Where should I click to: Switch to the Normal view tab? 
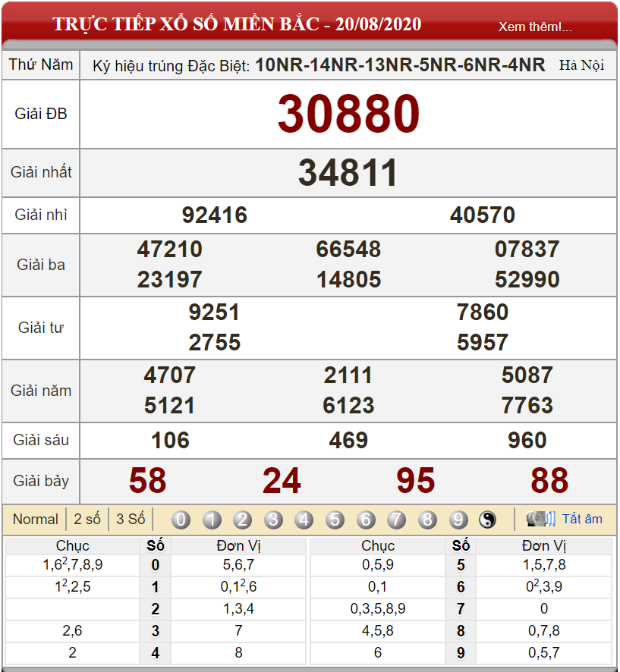pyautogui.click(x=36, y=519)
